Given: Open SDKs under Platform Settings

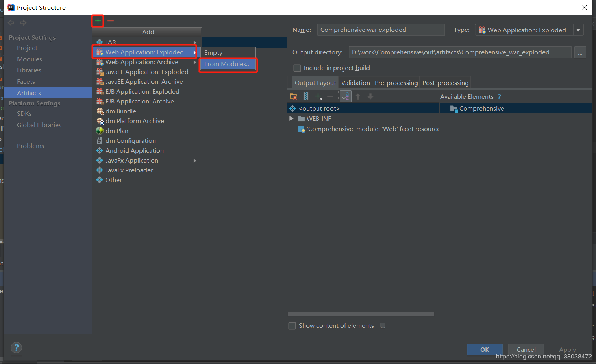Looking at the screenshot, I should pyautogui.click(x=24, y=113).
